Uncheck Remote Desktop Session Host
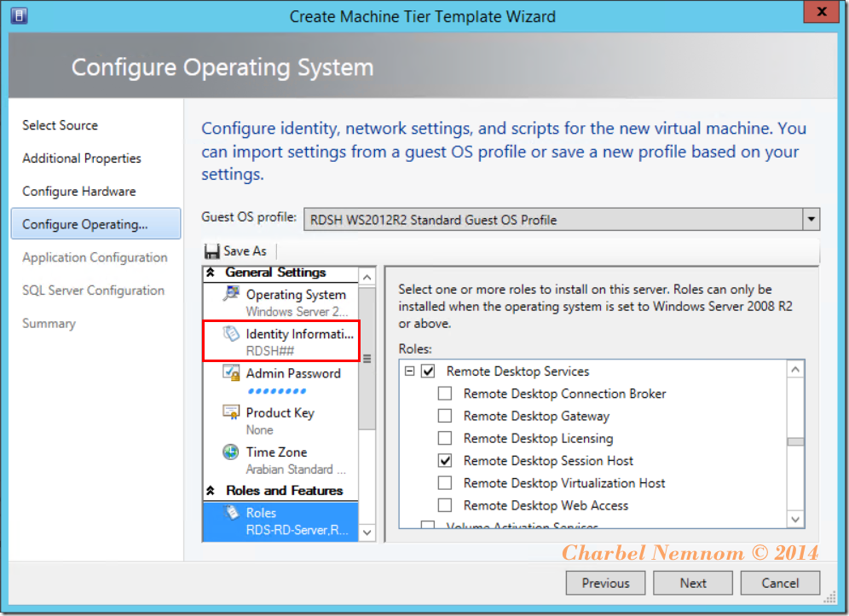The height and width of the screenshot is (616, 849). (445, 461)
